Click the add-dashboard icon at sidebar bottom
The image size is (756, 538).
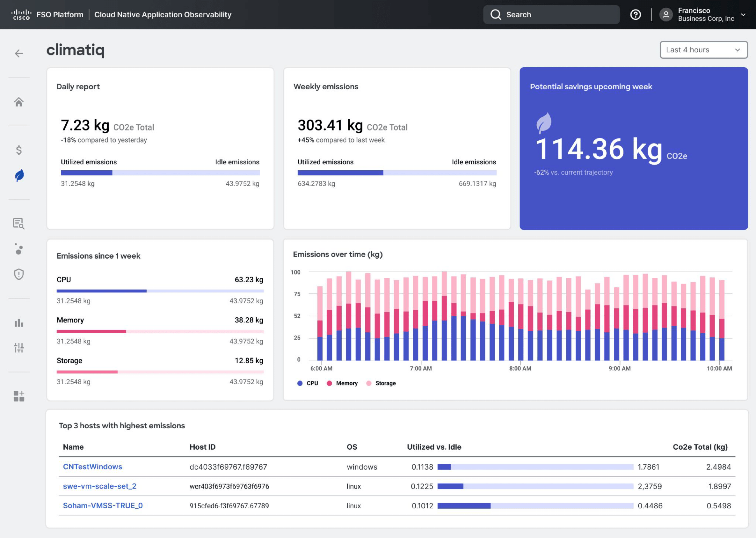[x=19, y=395]
